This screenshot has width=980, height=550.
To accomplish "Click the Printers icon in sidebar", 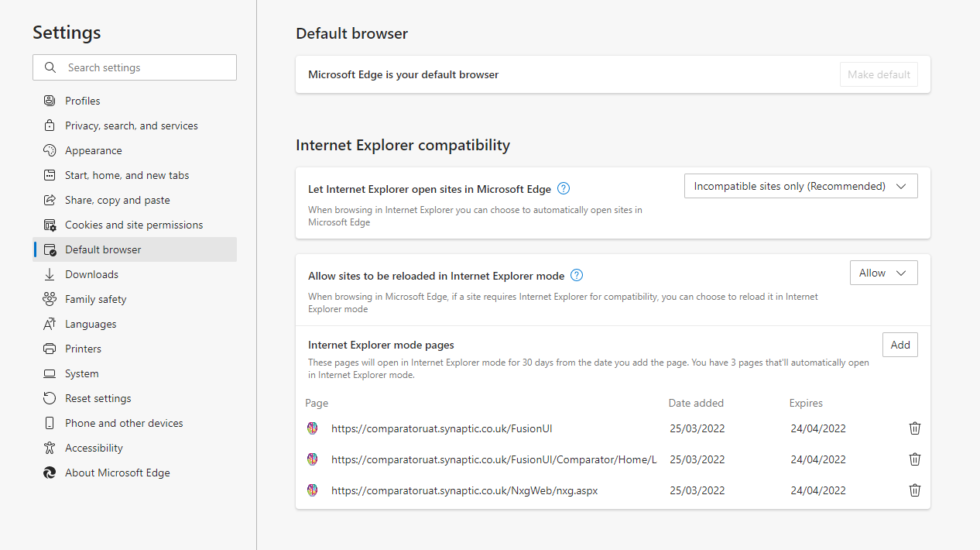I will 50,349.
